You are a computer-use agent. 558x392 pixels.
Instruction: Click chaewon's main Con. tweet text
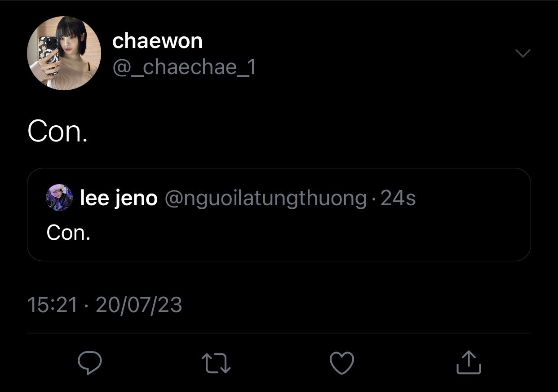(x=57, y=132)
